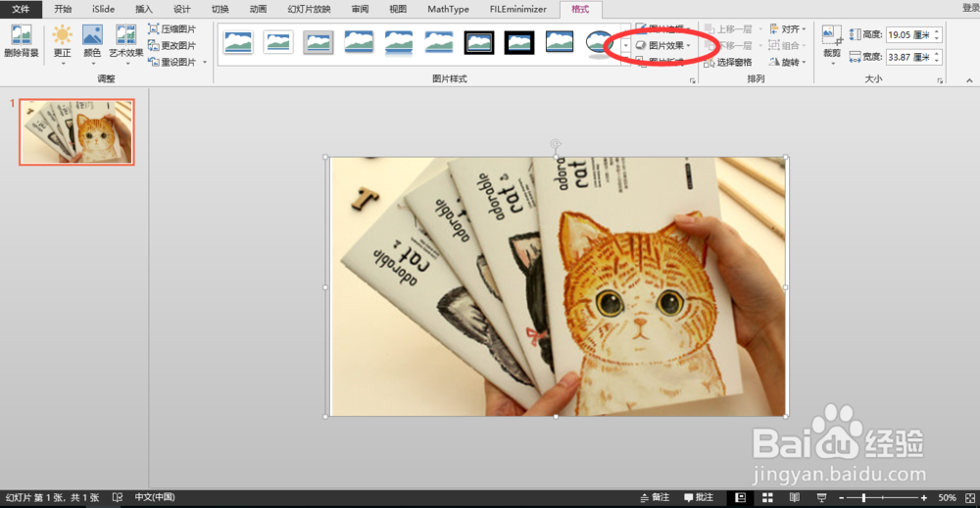Switch to the Insert (插入) tab

[144, 10]
